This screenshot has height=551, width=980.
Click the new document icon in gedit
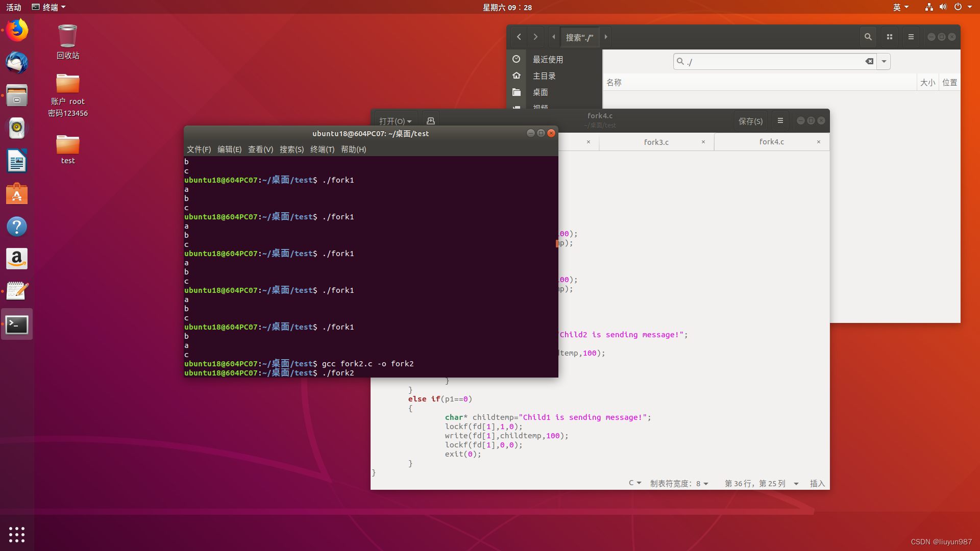(x=430, y=121)
